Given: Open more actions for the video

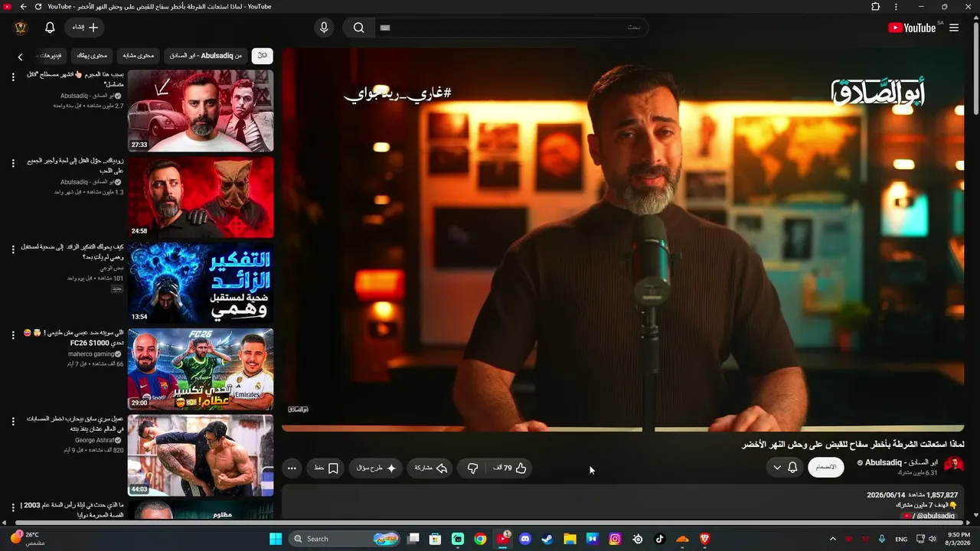Looking at the screenshot, I should (292, 468).
